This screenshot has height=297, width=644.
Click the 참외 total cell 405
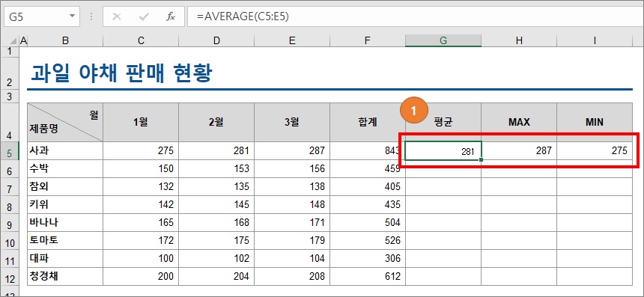tap(368, 186)
